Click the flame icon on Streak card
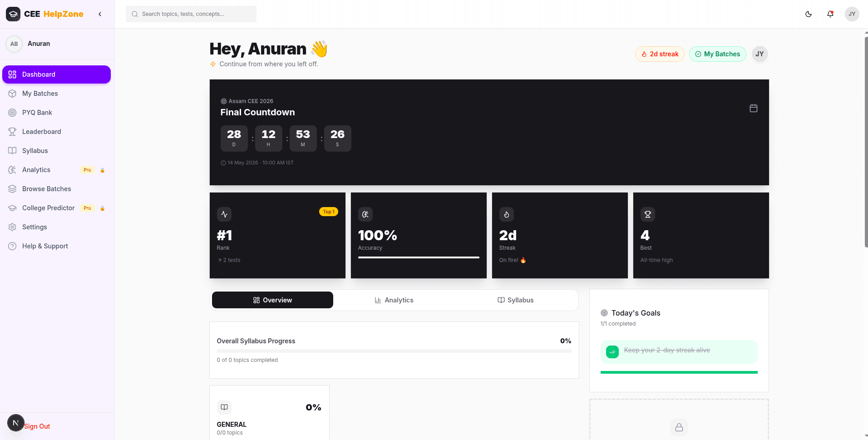This screenshot has width=868, height=440. click(507, 214)
